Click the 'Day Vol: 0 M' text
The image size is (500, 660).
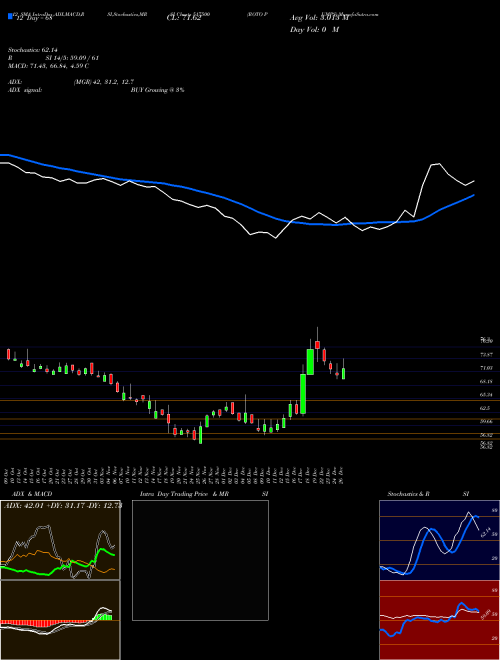[x=314, y=29]
